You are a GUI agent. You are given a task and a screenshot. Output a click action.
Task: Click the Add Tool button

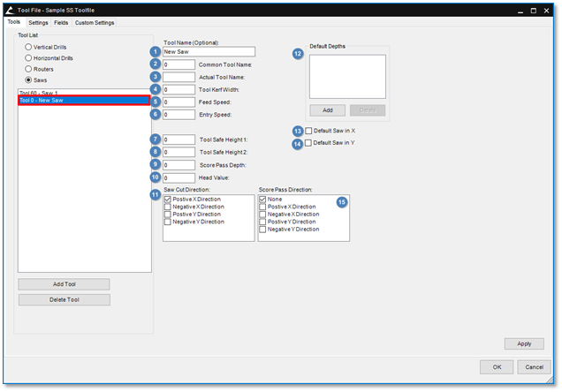(65, 284)
